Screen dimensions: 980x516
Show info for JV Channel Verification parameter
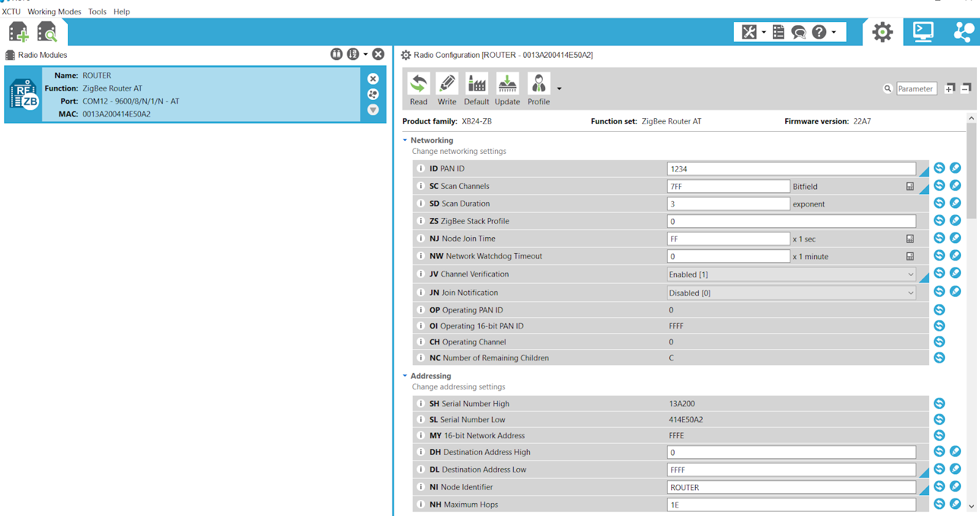[x=421, y=274]
